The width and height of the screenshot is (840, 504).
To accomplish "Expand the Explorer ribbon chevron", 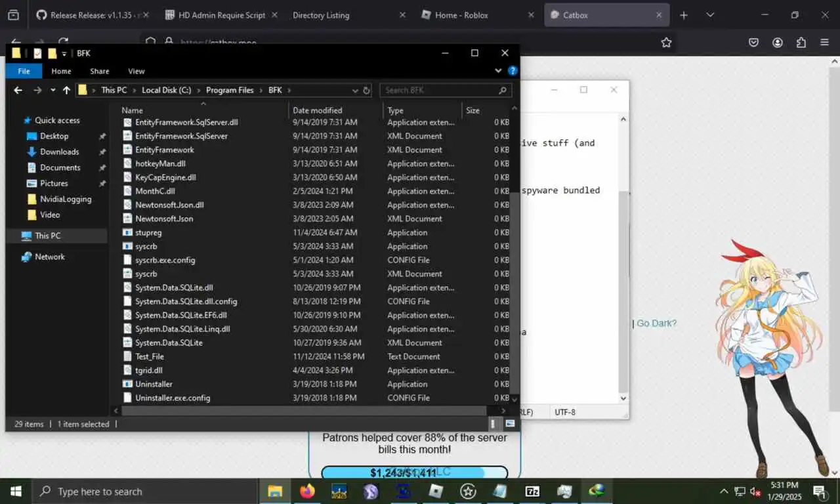I will (499, 71).
